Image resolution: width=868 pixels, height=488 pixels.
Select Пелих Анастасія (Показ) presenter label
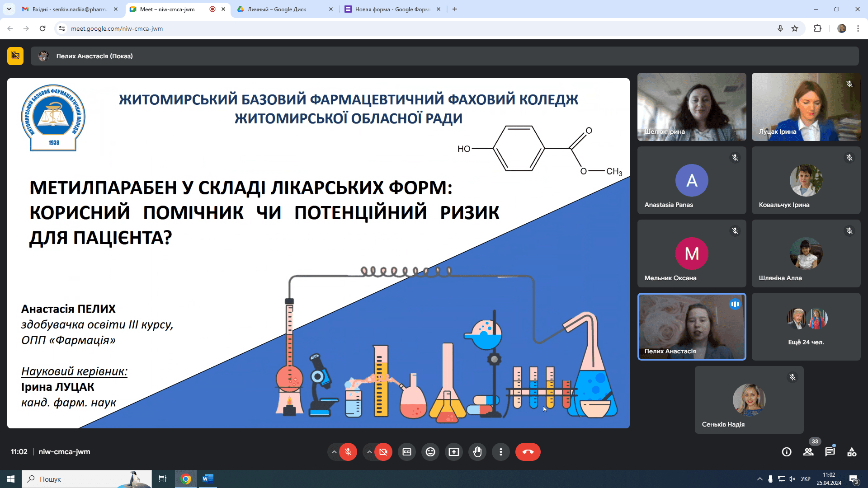pos(94,56)
